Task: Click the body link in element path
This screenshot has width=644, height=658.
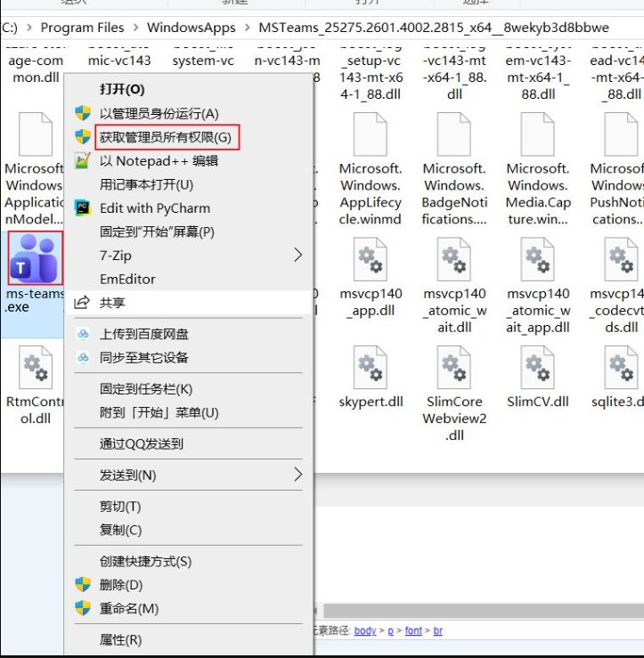Action: pos(365,630)
